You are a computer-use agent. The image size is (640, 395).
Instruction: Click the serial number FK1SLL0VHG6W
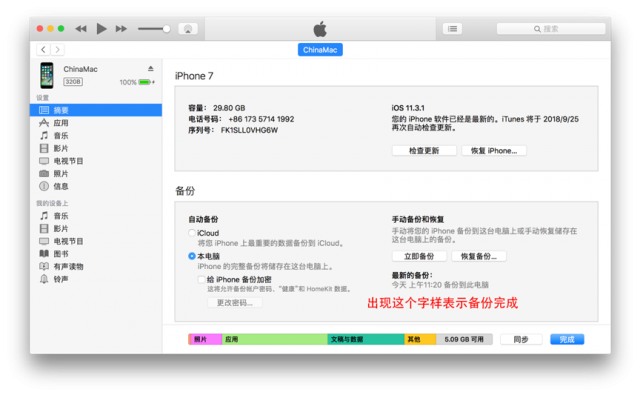[249, 130]
